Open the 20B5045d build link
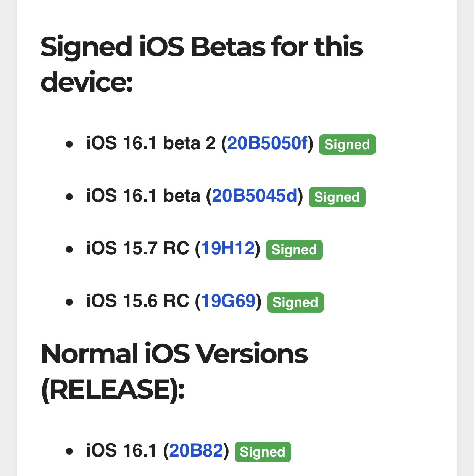This screenshot has width=474, height=476. click(x=255, y=196)
